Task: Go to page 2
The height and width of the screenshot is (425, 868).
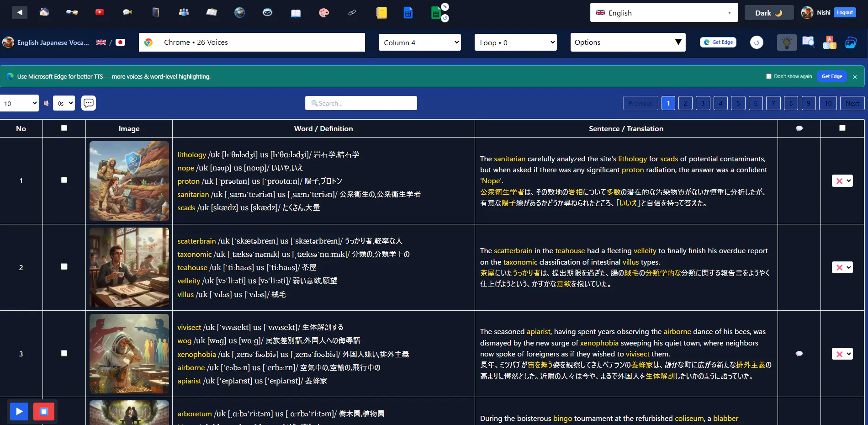Action: [x=685, y=103]
